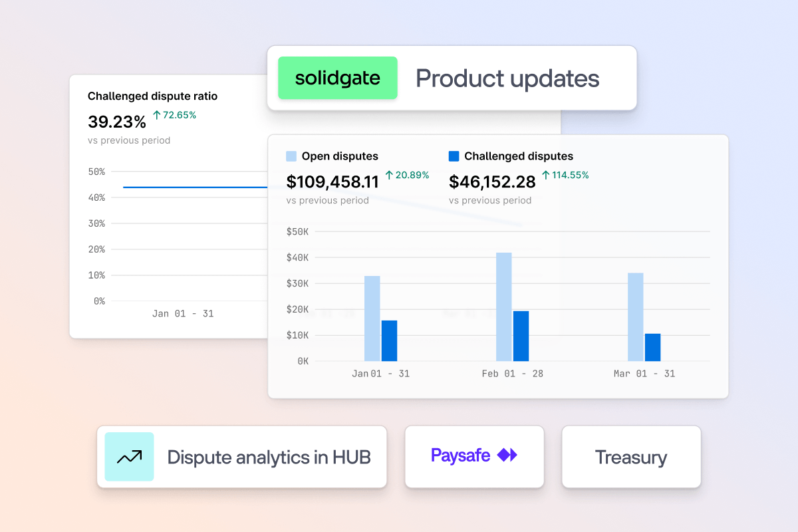Select the tallest February bar in the chart

(x=502, y=306)
